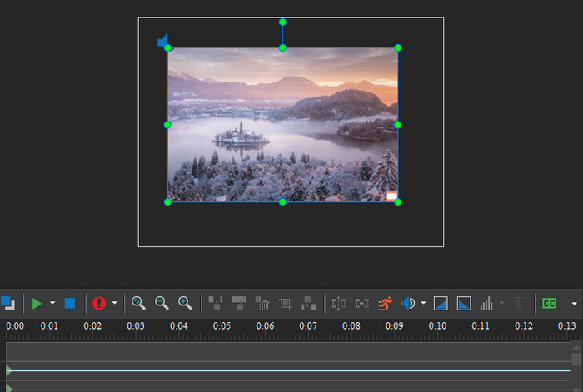Click the blue overlapping squares icon
This screenshot has width=583, height=392.
tap(7, 304)
